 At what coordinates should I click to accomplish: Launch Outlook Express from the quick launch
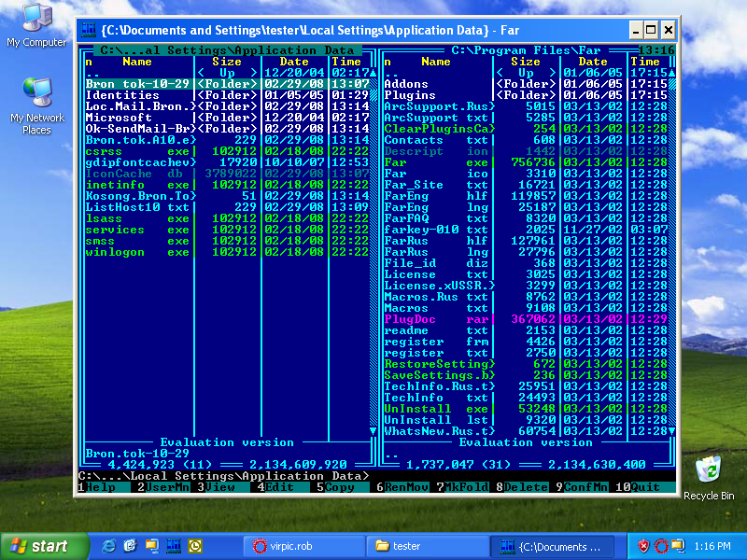[x=130, y=546]
